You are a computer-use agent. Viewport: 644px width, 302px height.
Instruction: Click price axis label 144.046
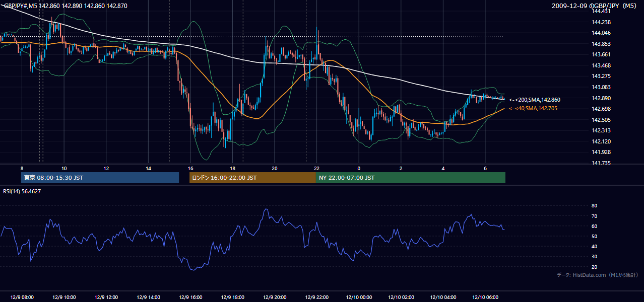click(601, 33)
